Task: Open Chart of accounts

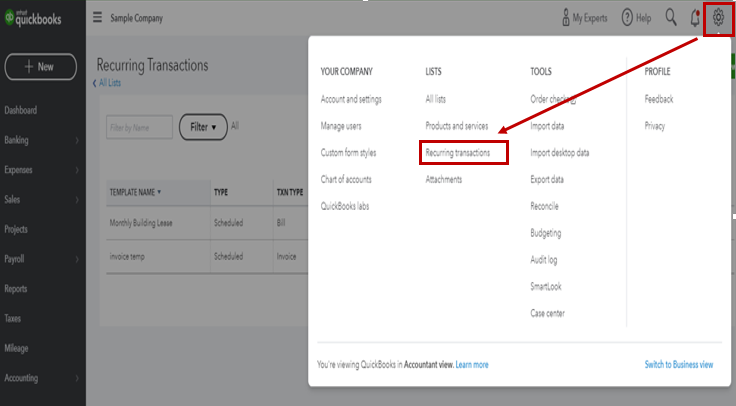Action: coord(346,179)
